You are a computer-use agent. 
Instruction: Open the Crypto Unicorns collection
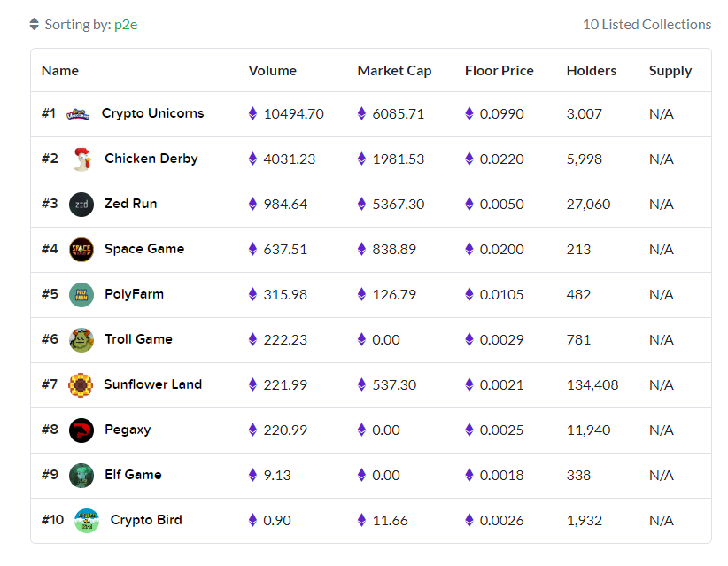pyautogui.click(x=152, y=113)
